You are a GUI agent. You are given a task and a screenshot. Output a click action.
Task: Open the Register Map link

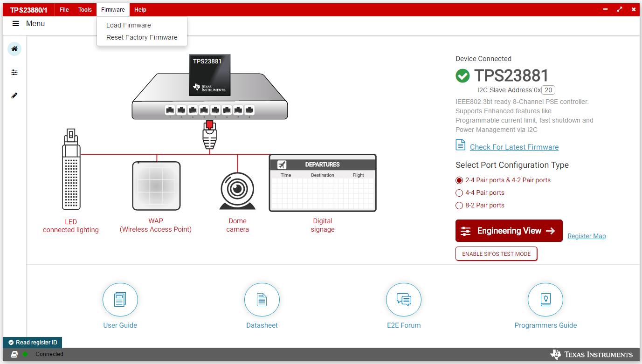(587, 236)
